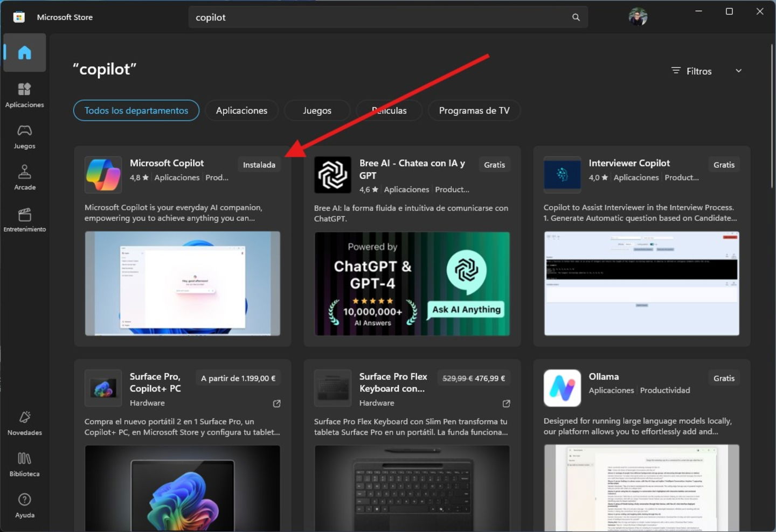Viewport: 776px width, 532px height.
Task: Click the Filtros filter lines icon
Action: click(676, 71)
